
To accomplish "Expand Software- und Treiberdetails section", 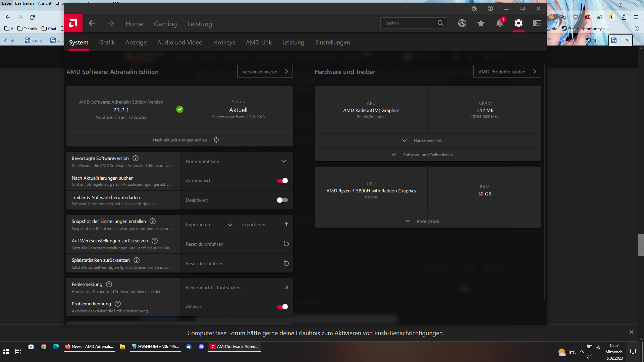I will click(428, 155).
